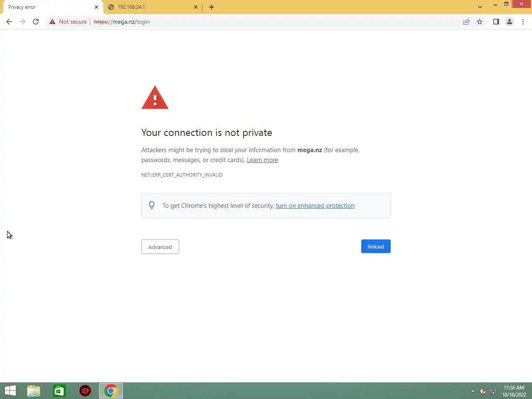
Task: Go back using the browser back arrow
Action: pos(9,22)
